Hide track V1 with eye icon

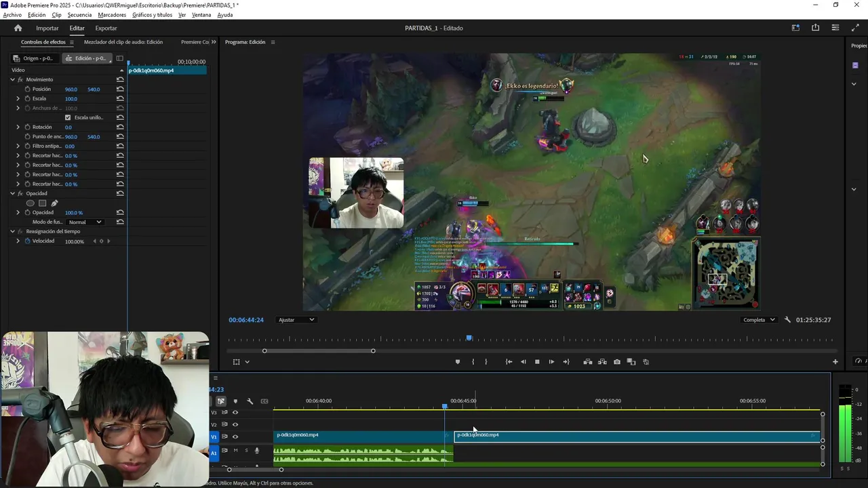coord(235,436)
